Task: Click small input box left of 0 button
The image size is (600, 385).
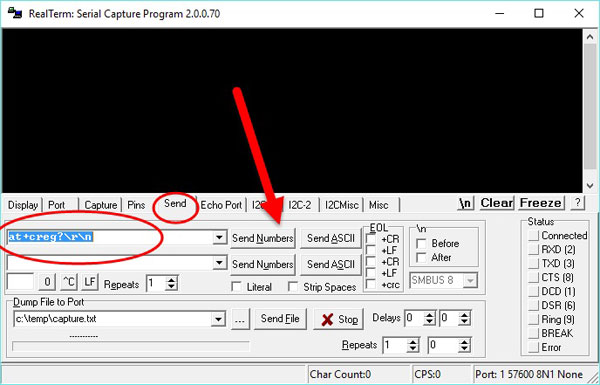Action: click(x=20, y=282)
